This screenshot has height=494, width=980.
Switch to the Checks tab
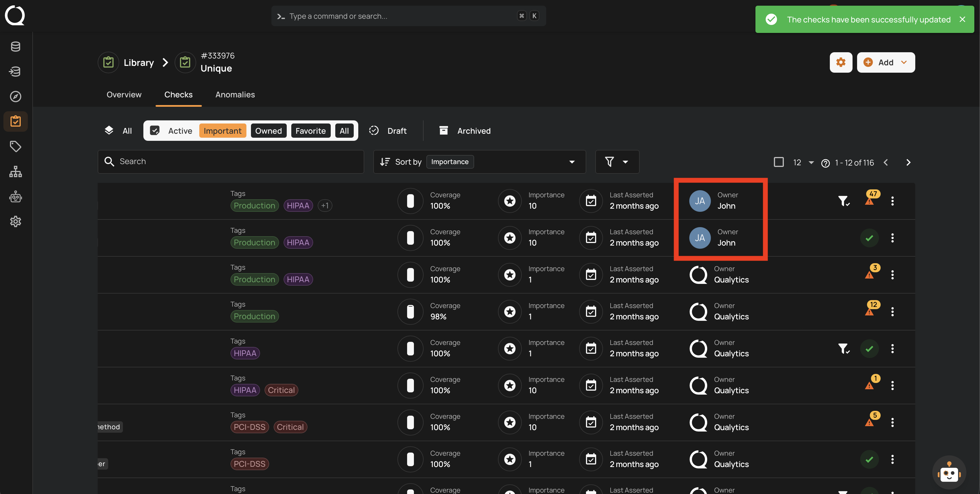pos(178,95)
